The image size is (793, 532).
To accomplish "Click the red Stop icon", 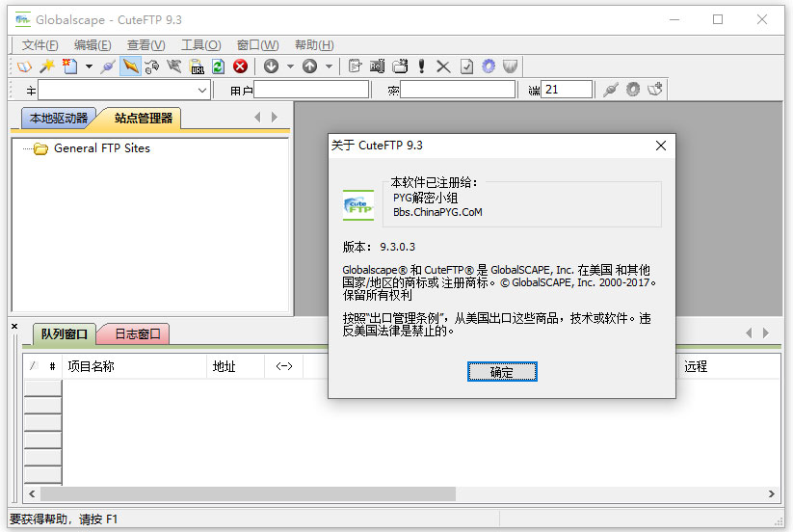I will click(x=240, y=66).
